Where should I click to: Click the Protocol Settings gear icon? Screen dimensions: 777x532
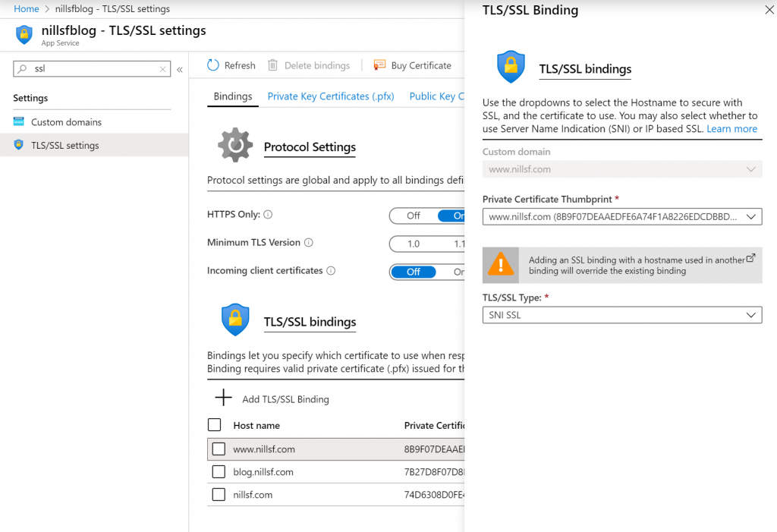(x=235, y=145)
